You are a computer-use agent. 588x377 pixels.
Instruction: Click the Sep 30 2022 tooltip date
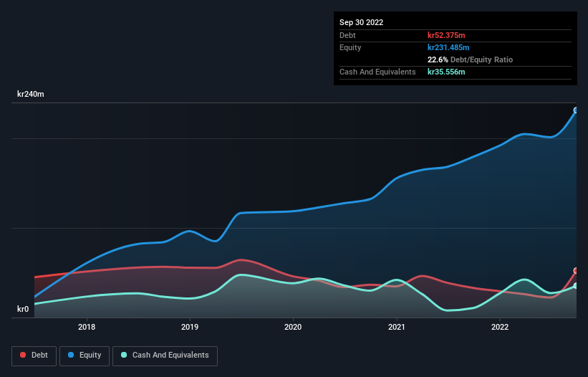click(361, 22)
